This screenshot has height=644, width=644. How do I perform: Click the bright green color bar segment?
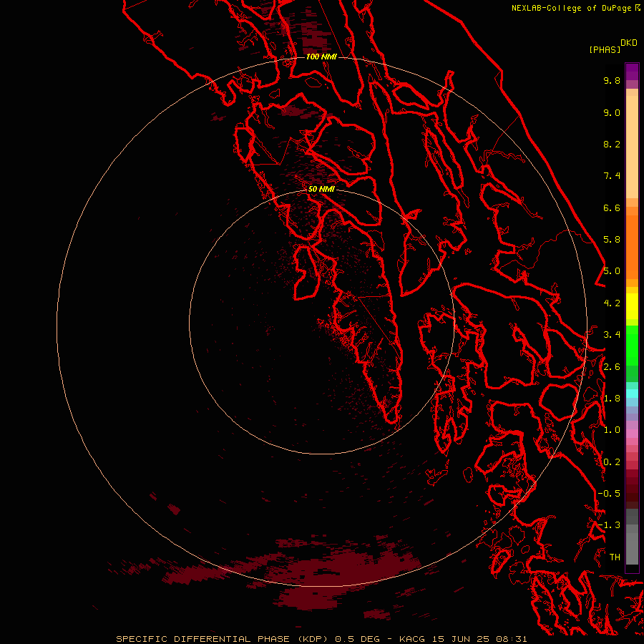(632, 346)
